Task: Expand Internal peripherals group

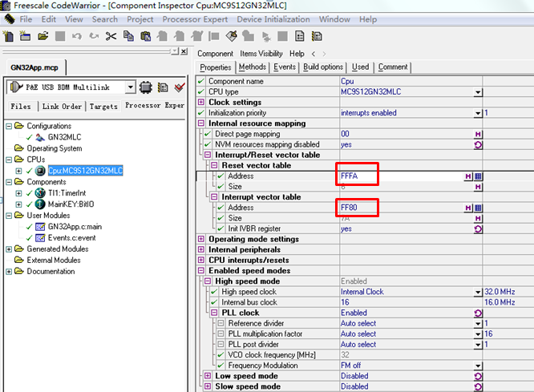Action: point(201,249)
